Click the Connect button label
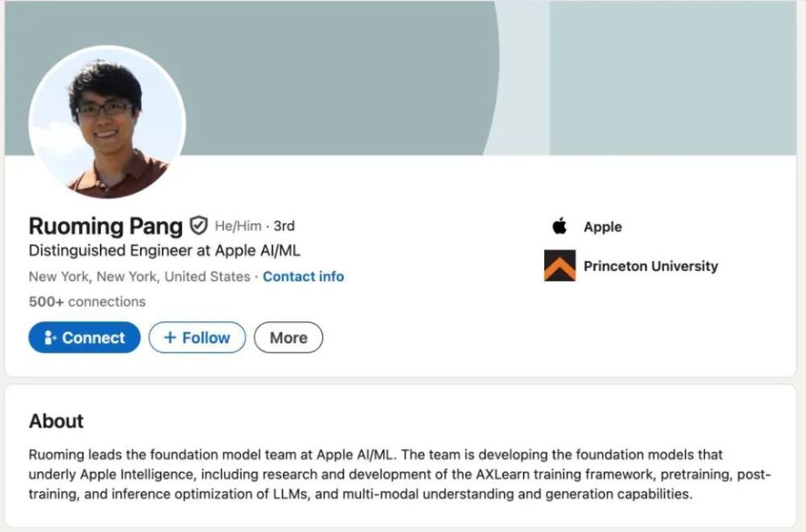 pyautogui.click(x=93, y=338)
